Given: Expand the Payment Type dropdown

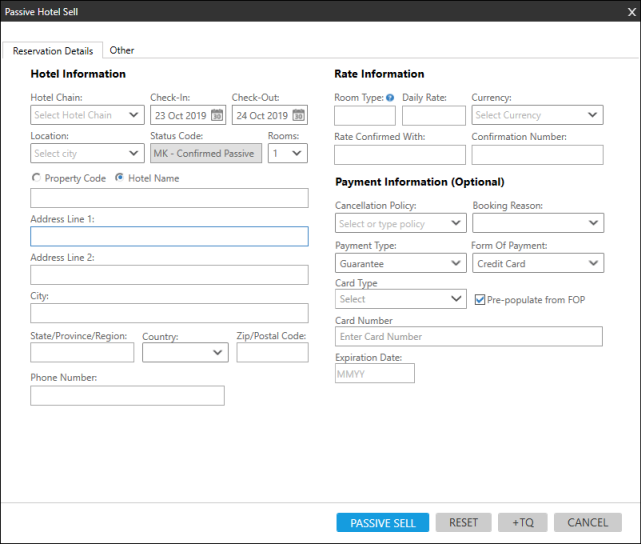Looking at the screenshot, I should pyautogui.click(x=455, y=264).
